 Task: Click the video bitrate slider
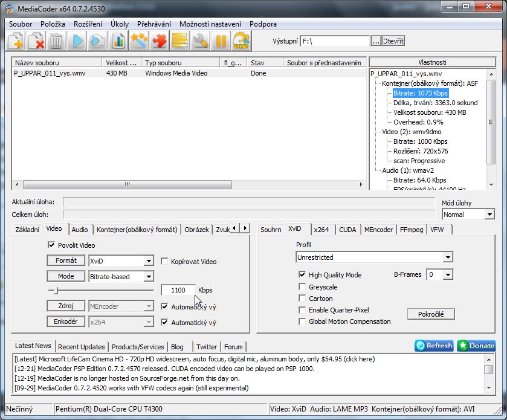(100, 291)
